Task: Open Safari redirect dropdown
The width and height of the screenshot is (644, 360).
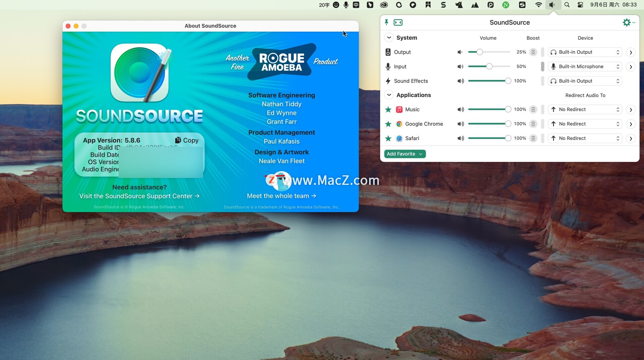Action: [x=585, y=138]
